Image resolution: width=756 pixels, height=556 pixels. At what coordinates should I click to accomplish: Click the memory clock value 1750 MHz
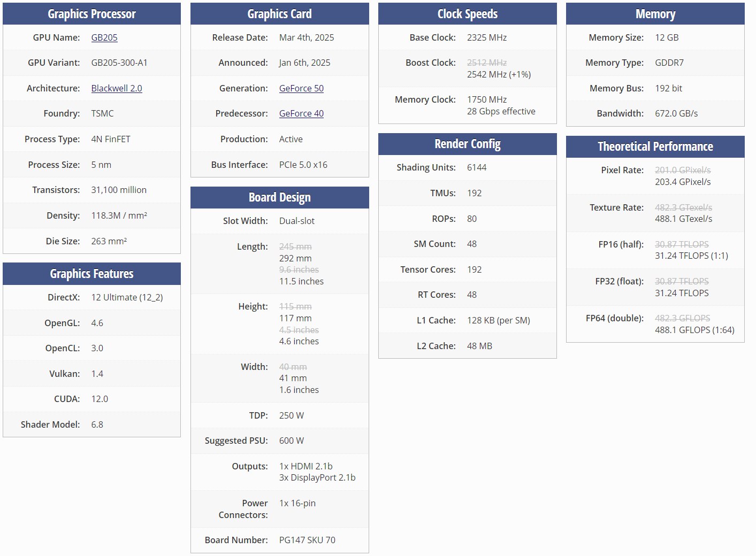(x=487, y=99)
